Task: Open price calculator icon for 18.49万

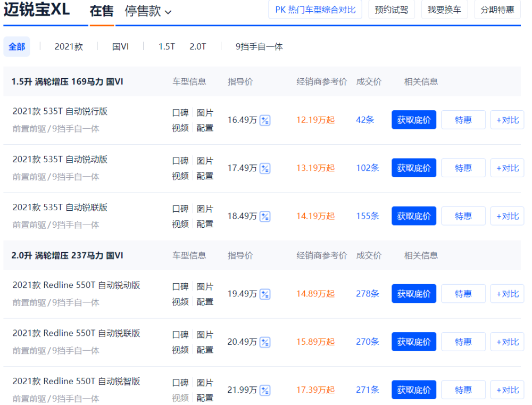Action: tap(264, 216)
